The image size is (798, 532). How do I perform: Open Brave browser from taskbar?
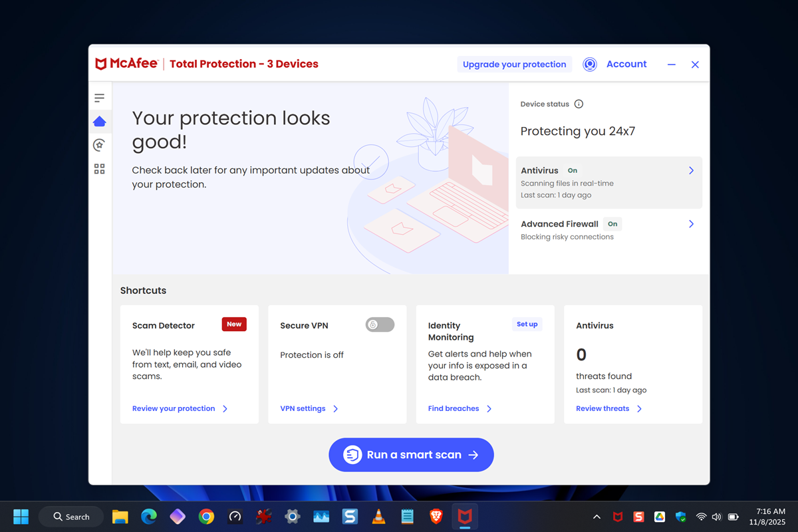coord(436,517)
